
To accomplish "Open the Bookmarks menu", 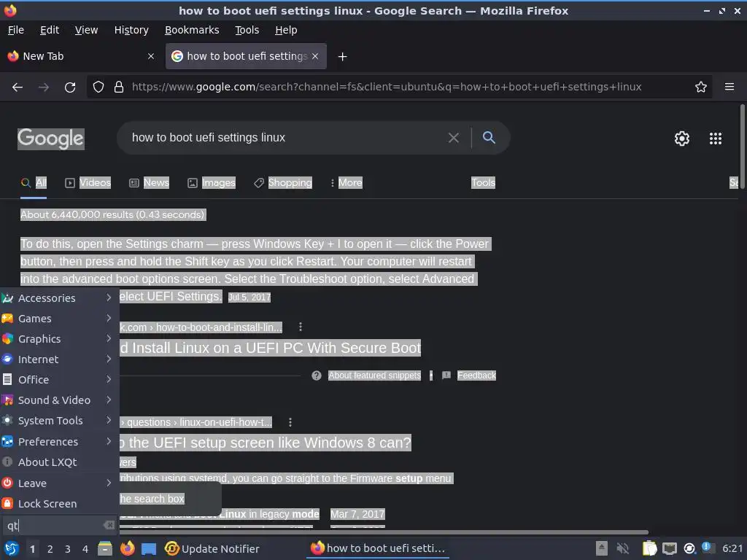I will (x=192, y=30).
